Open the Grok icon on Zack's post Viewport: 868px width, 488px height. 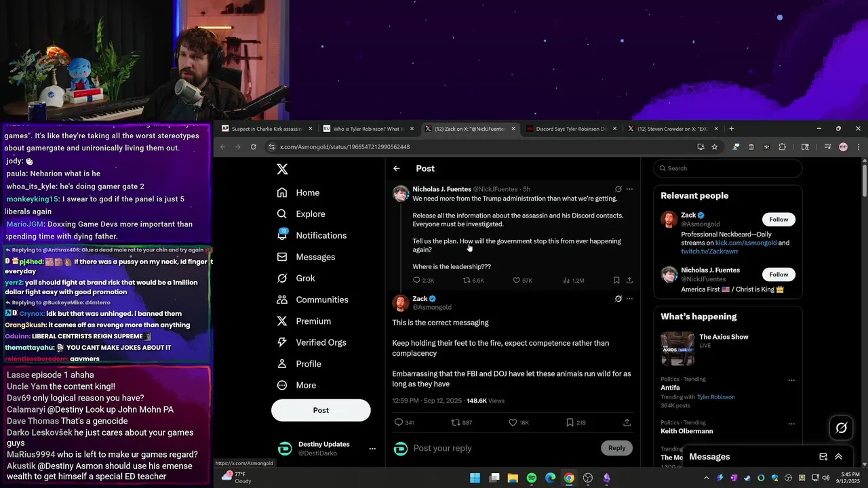point(618,298)
